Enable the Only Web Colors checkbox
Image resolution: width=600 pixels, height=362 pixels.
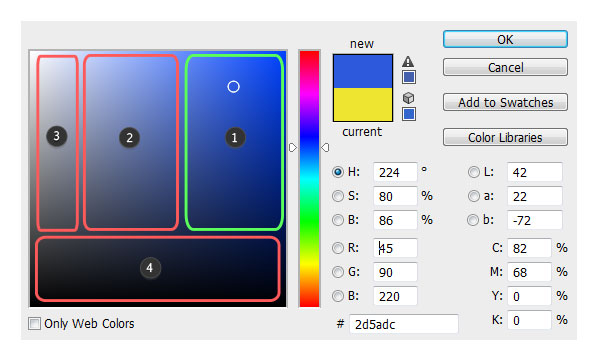tap(34, 323)
